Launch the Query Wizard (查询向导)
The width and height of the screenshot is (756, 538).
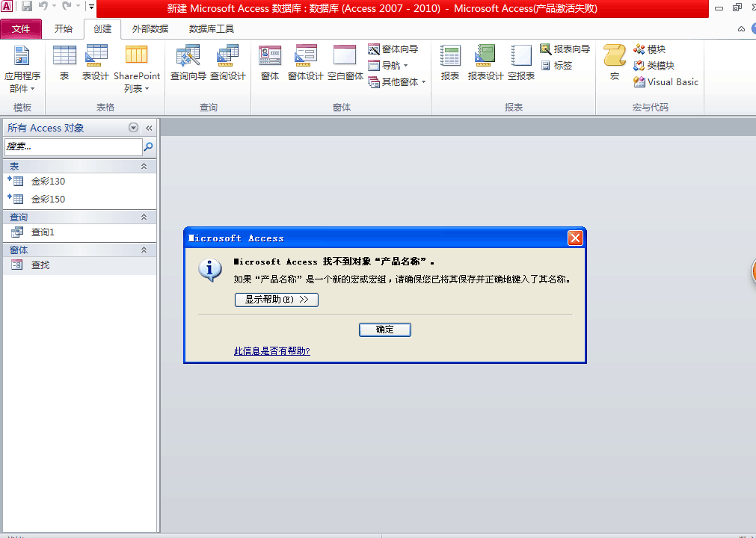(x=188, y=63)
